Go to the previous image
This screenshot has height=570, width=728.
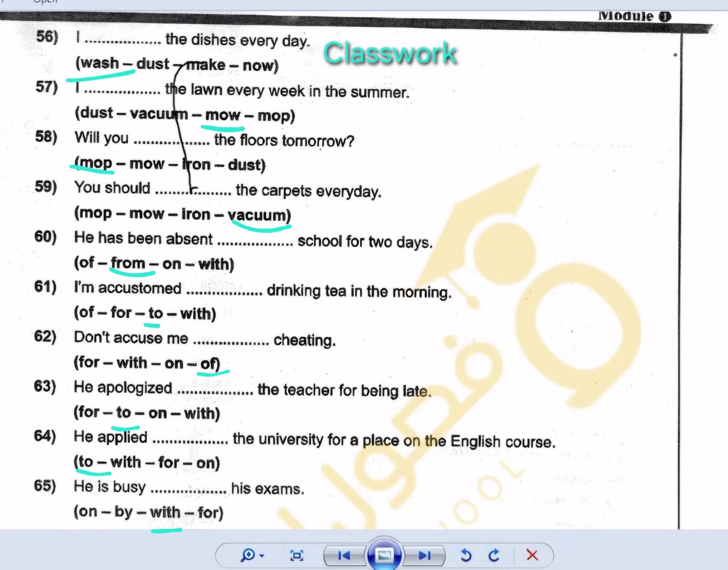[x=344, y=556]
